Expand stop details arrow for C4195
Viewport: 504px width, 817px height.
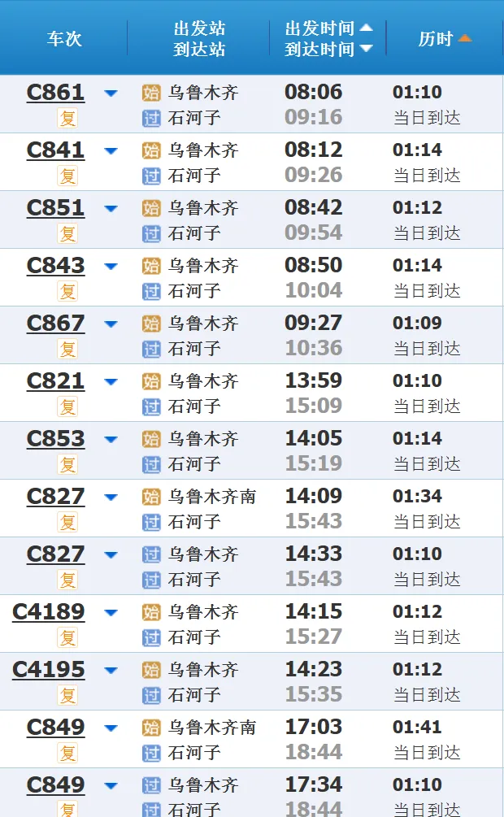point(111,671)
